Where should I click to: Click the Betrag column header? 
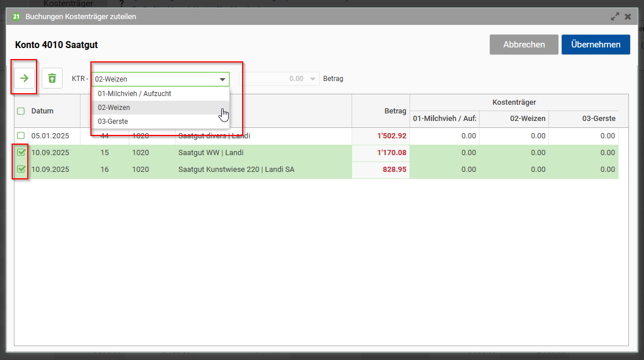point(395,111)
